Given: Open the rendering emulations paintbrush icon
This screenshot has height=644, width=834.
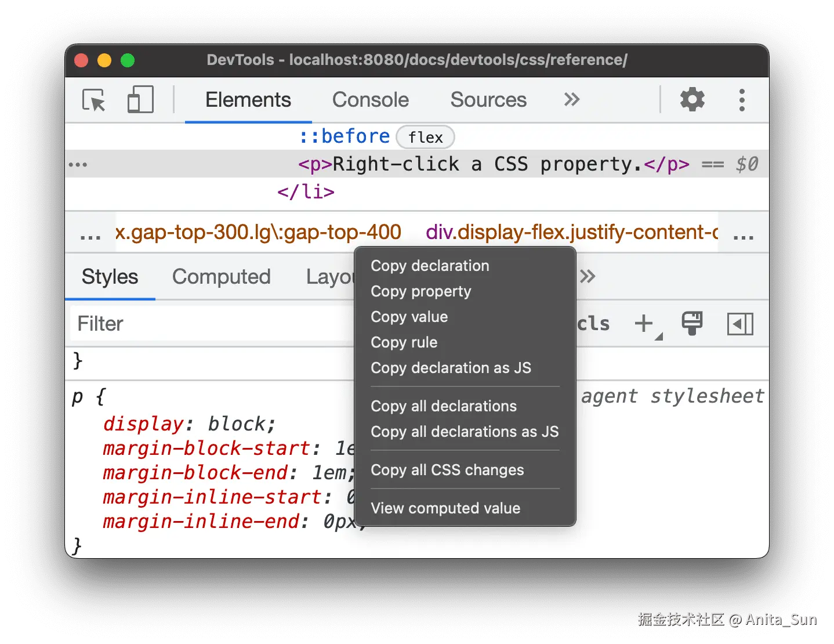Looking at the screenshot, I should pos(692,323).
